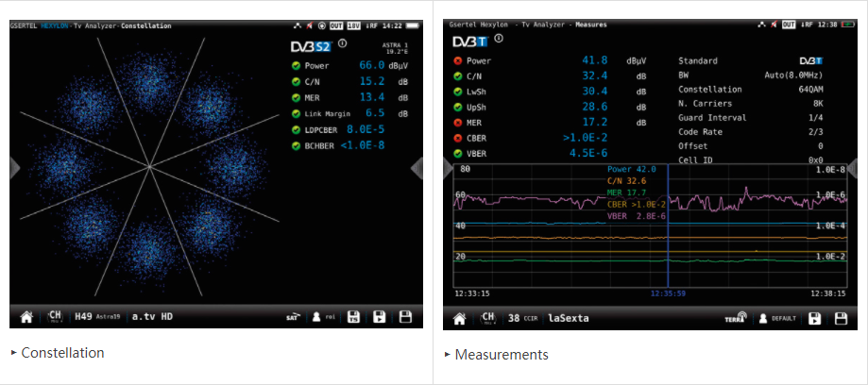868x385 pixels.
Task: Click the SAT band icon
Action: (292, 317)
